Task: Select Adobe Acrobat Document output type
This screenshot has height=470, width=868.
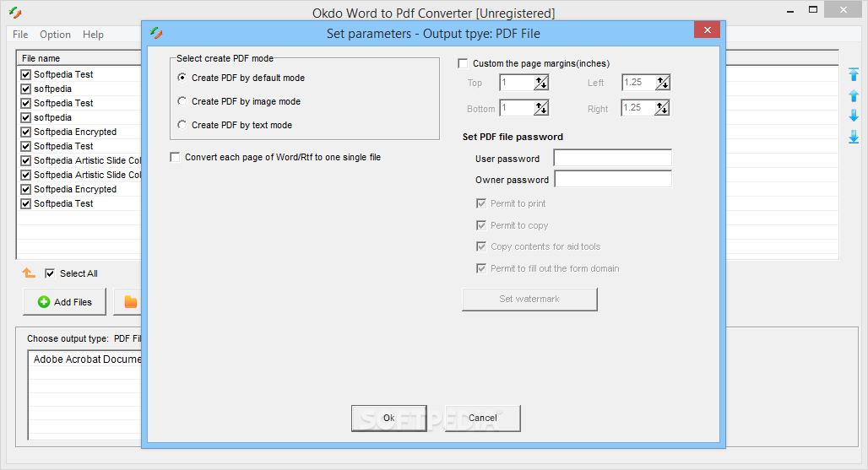Action: (87, 359)
